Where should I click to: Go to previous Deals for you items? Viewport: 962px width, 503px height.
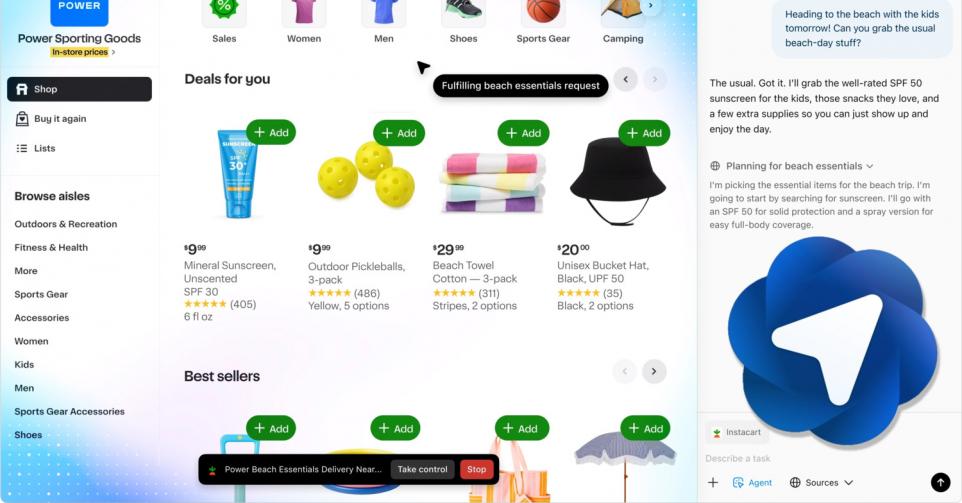[x=625, y=79]
